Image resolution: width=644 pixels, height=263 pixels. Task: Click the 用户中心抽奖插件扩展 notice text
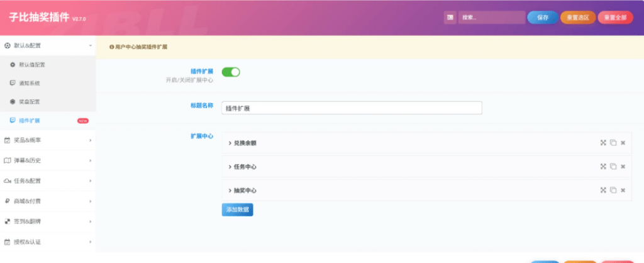[x=141, y=47]
